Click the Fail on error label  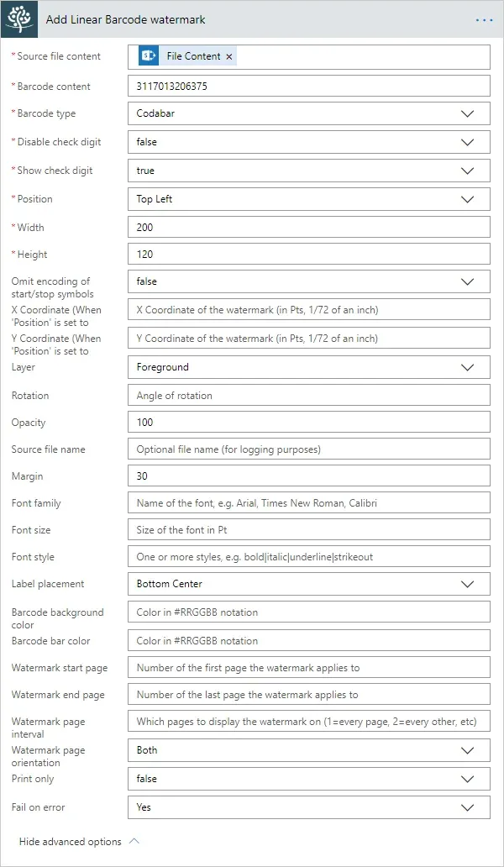(38, 807)
